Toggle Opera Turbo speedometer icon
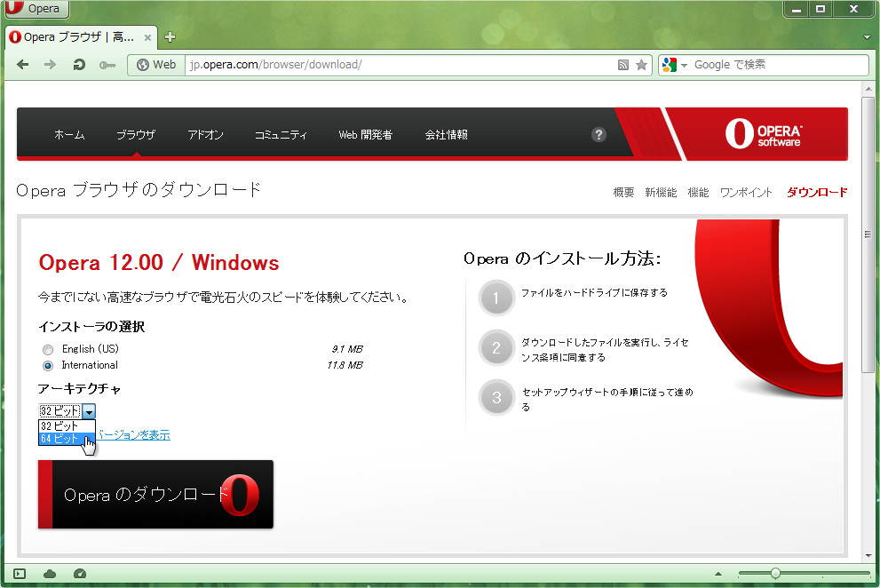880x588 pixels. (x=80, y=574)
